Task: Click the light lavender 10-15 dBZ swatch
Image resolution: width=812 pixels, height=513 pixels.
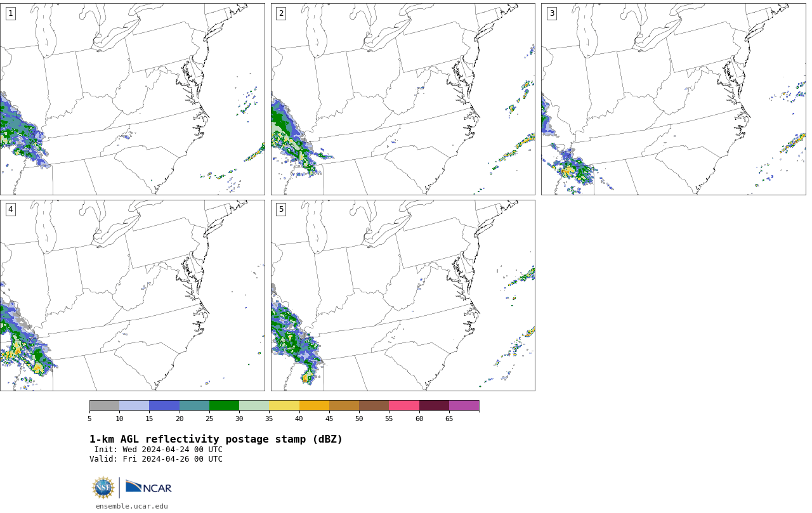Action: (134, 406)
